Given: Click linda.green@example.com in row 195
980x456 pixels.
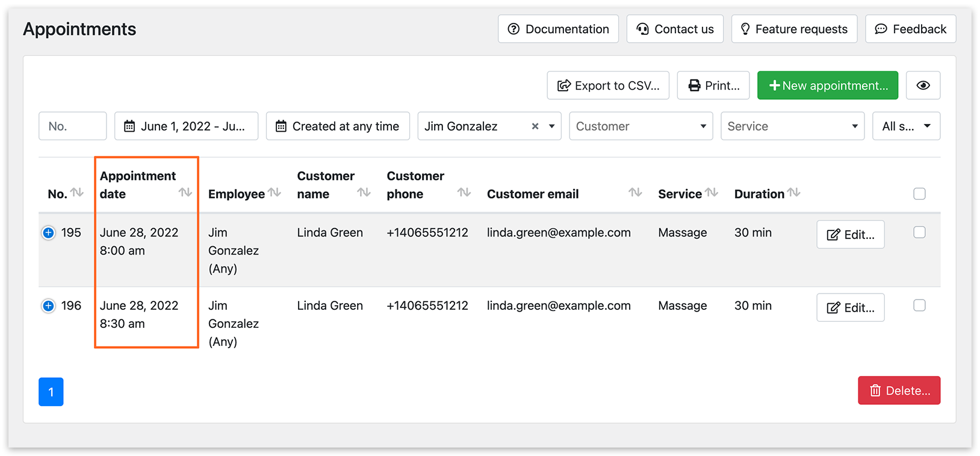Looking at the screenshot, I should [x=559, y=232].
